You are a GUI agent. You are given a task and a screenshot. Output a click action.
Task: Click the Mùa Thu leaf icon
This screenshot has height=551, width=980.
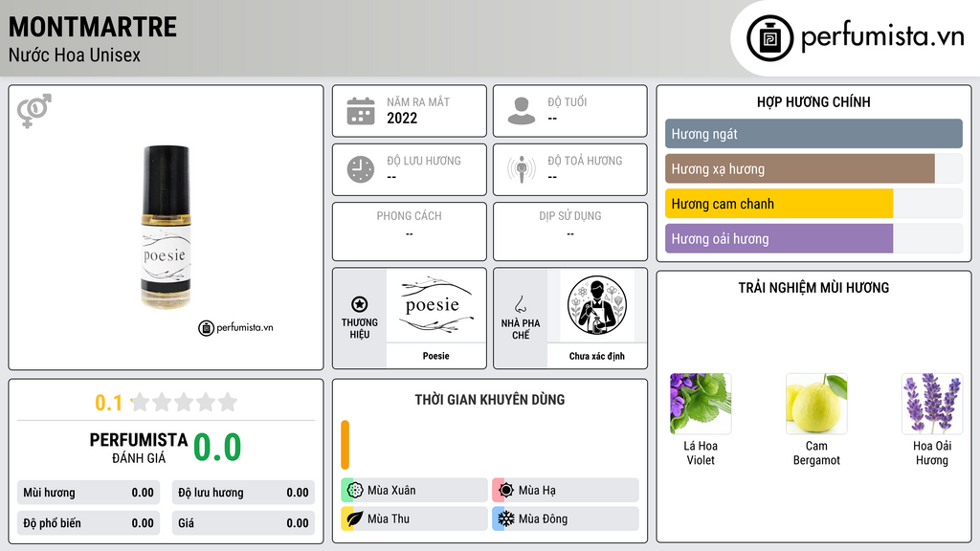click(x=355, y=518)
